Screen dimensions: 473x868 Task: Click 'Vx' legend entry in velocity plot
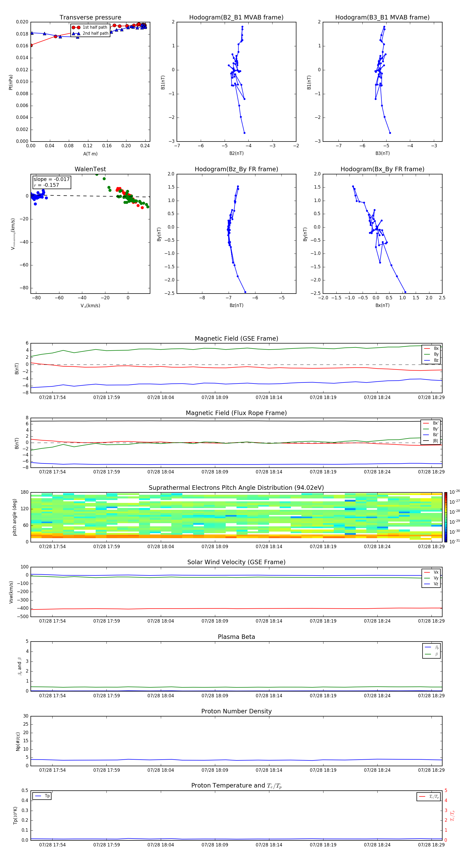click(x=431, y=572)
